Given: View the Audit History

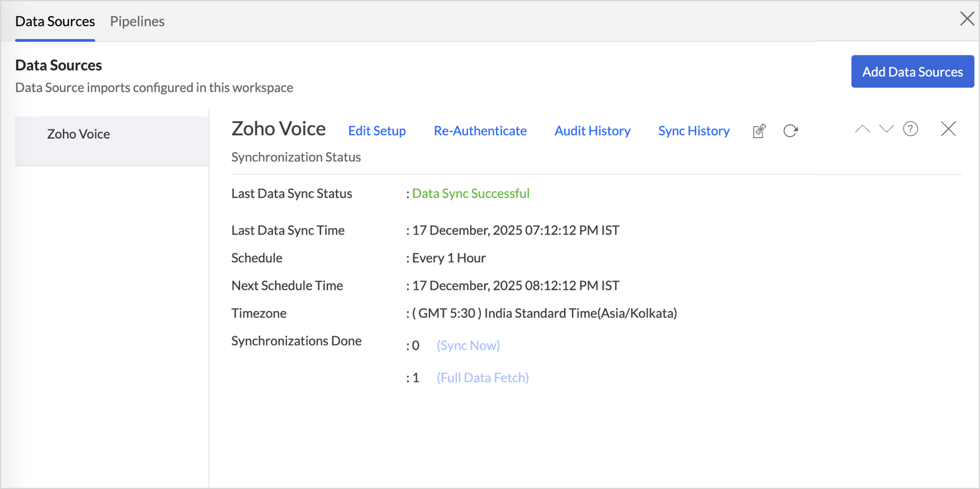Looking at the screenshot, I should pos(592,131).
